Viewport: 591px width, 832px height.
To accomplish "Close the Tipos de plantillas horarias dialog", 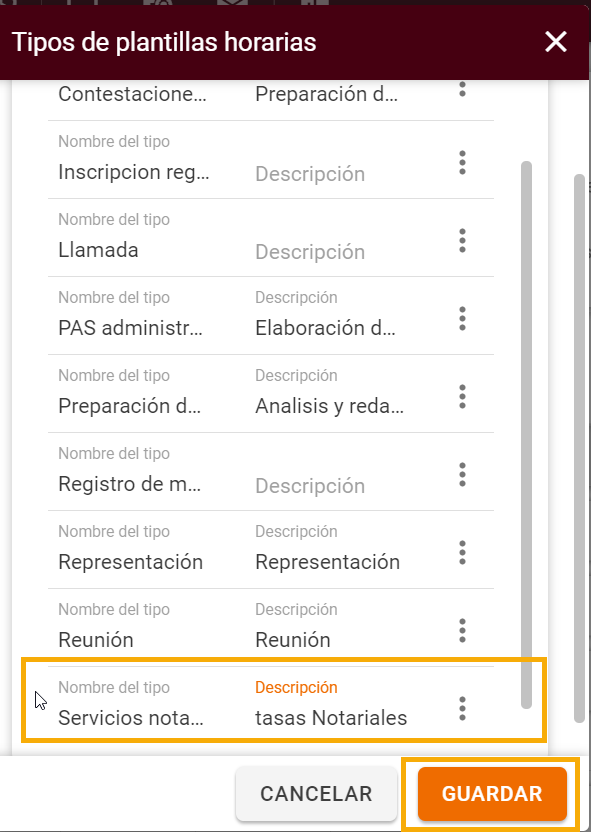I will click(555, 42).
